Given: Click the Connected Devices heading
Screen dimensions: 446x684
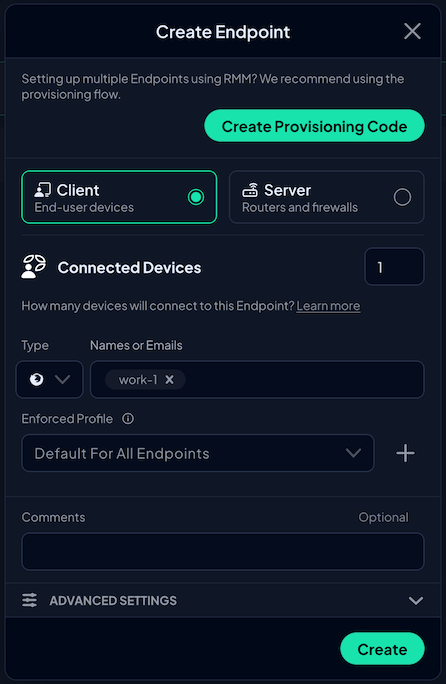Looking at the screenshot, I should pos(129,267).
